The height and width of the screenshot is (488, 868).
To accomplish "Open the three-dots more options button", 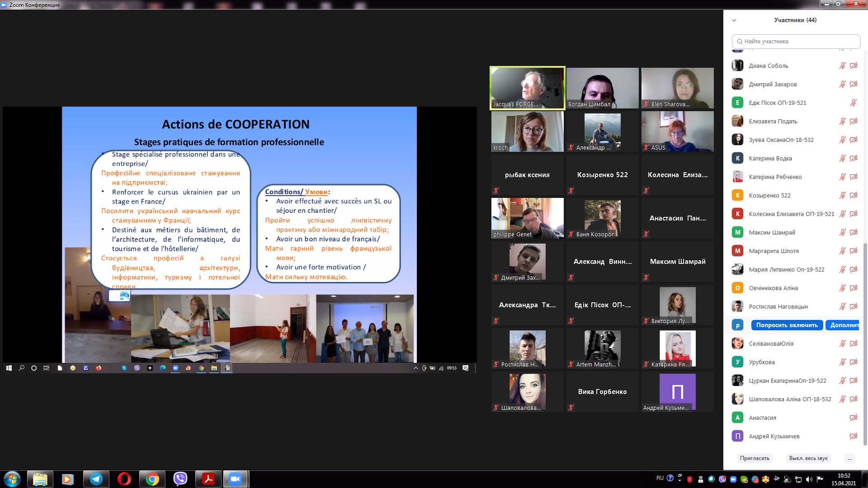I will tap(849, 458).
